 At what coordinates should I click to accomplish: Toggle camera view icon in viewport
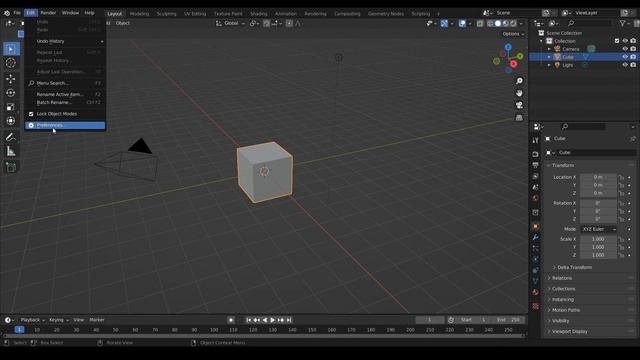tap(519, 105)
